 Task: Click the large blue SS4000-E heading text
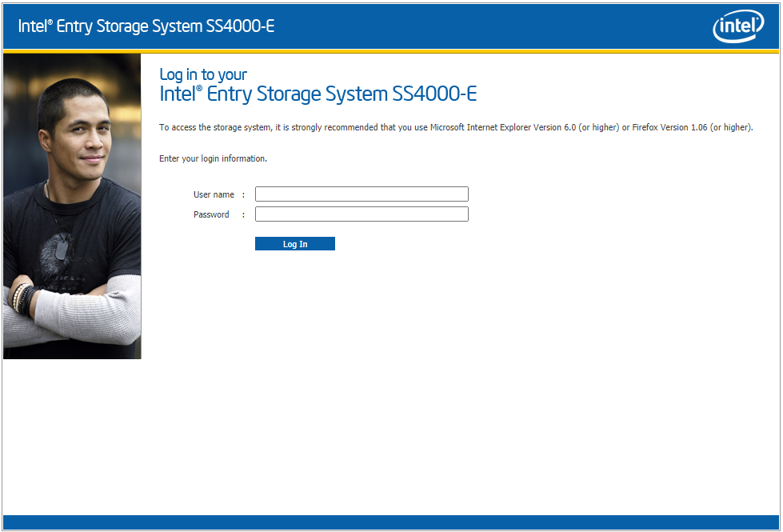coord(318,94)
